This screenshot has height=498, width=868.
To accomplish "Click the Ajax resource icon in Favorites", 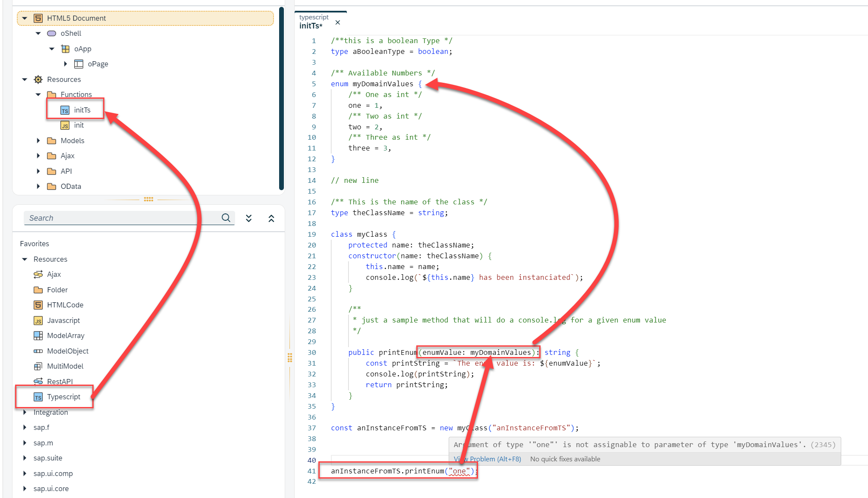I will pos(38,274).
